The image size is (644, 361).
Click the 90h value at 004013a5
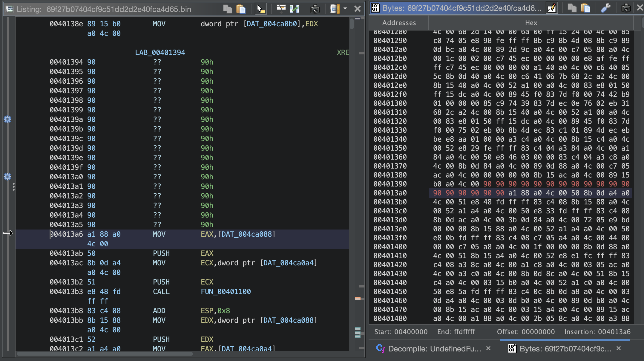point(207,225)
